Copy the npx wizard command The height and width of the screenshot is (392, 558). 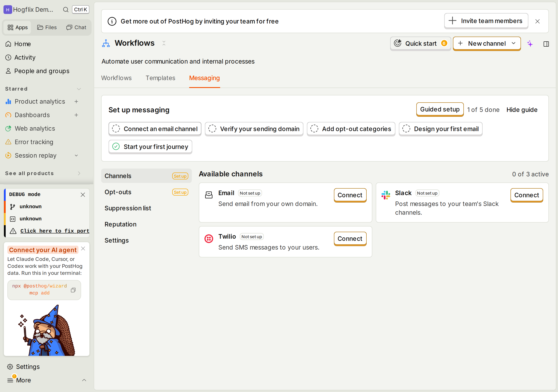click(73, 290)
